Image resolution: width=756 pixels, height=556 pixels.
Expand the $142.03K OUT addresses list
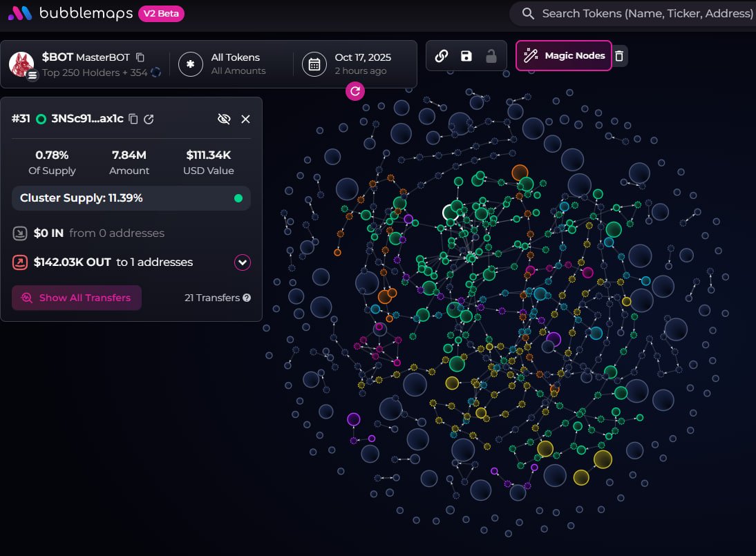(243, 262)
